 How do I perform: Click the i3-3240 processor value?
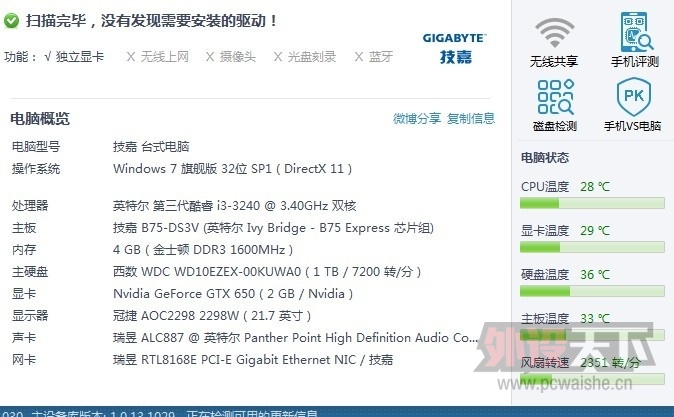click(235, 205)
